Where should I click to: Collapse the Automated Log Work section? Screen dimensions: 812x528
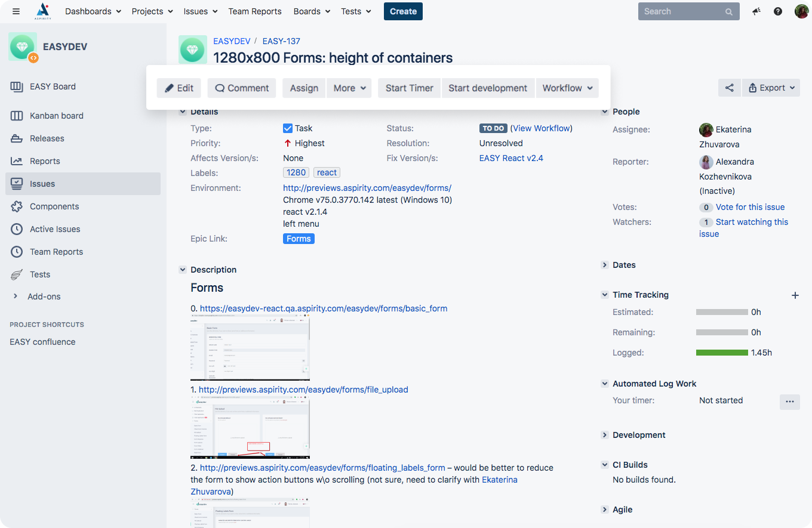coord(605,384)
